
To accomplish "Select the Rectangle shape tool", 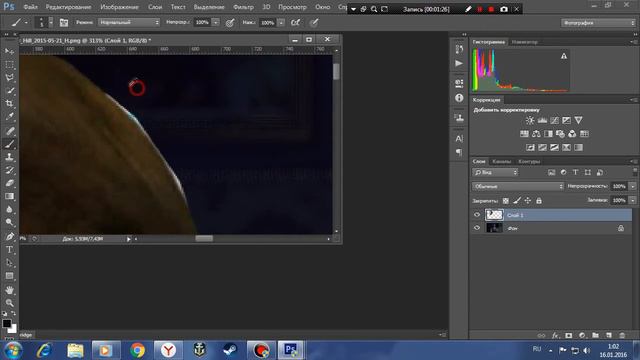I will (9, 276).
